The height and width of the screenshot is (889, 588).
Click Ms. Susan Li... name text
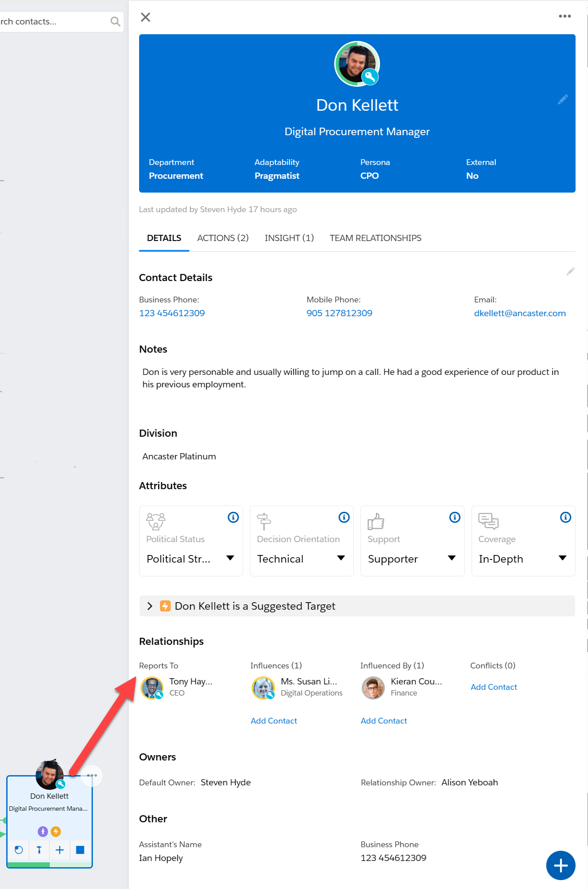click(x=309, y=681)
